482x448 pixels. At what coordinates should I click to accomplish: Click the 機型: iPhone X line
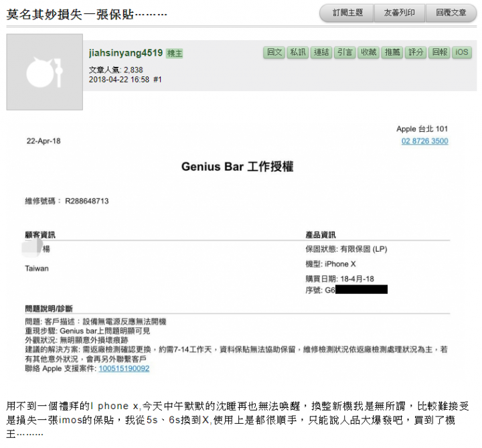tap(331, 264)
